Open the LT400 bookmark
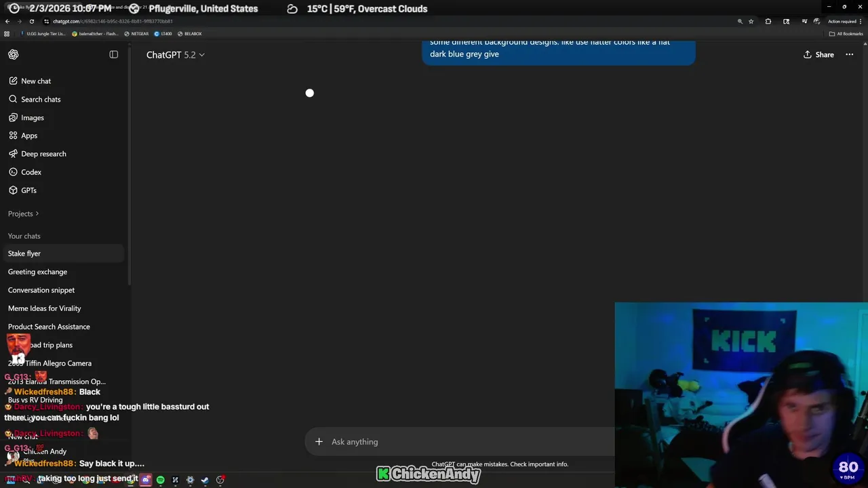This screenshot has height=488, width=868. (163, 33)
